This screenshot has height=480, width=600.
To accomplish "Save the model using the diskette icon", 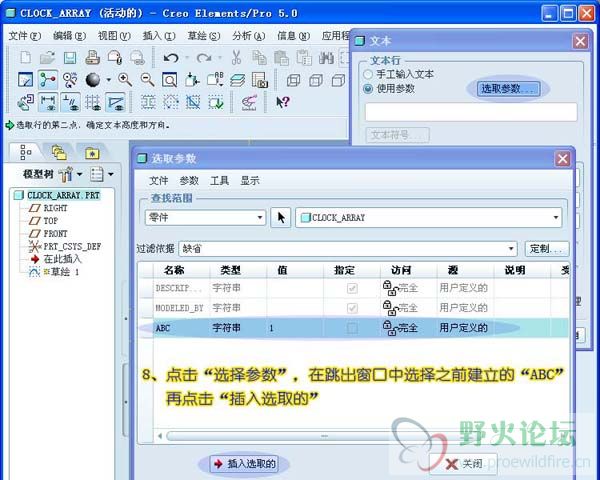I will click(x=70, y=58).
